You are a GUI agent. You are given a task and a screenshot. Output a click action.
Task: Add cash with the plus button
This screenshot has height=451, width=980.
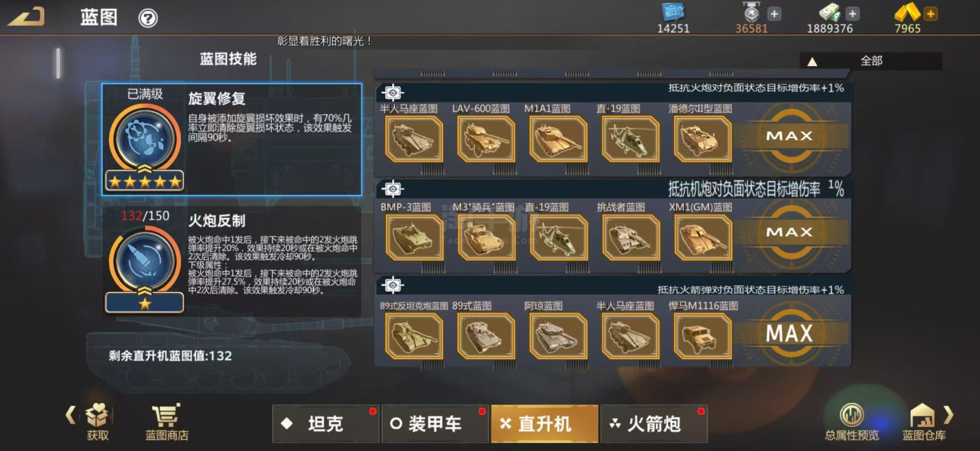pyautogui.click(x=853, y=14)
